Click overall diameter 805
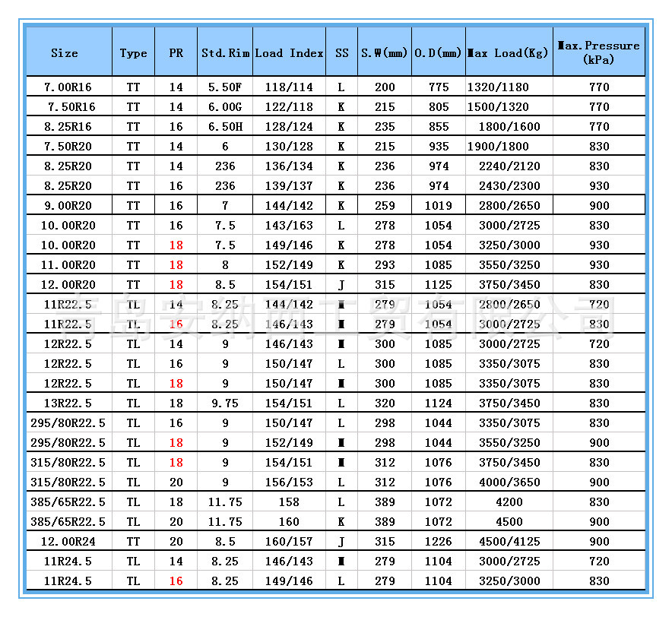The height and width of the screenshot is (617, 672). [439, 106]
